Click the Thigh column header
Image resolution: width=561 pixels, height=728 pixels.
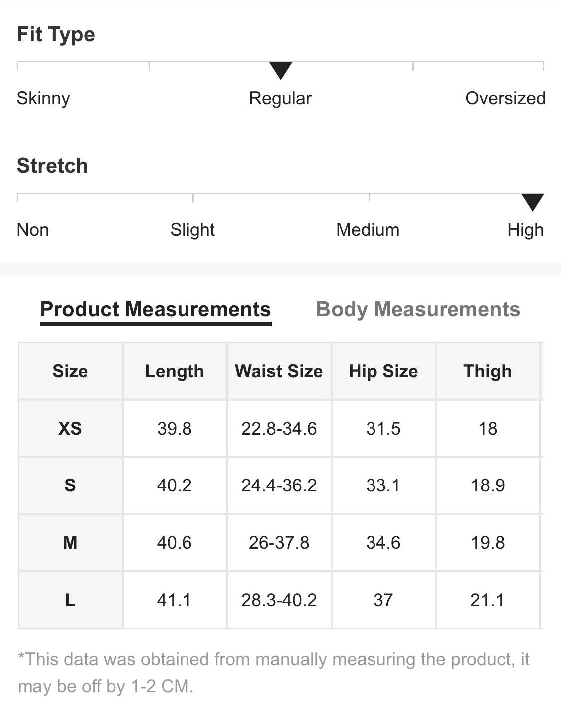coord(488,371)
